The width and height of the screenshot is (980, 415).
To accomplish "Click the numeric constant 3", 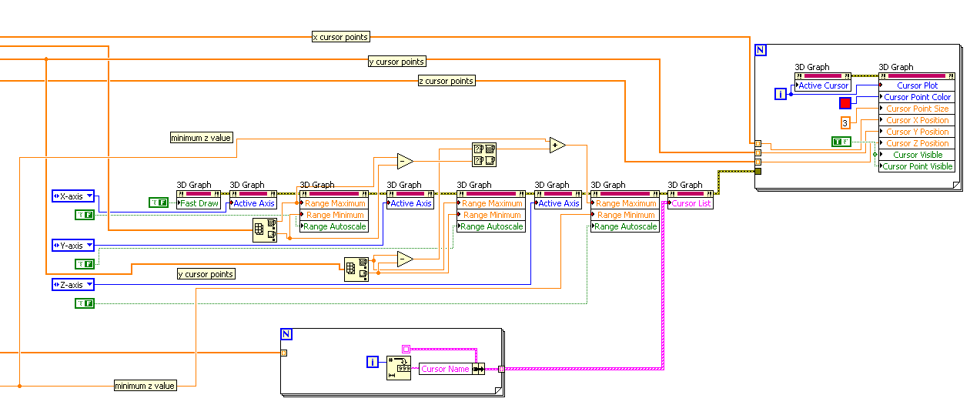I will tap(845, 123).
